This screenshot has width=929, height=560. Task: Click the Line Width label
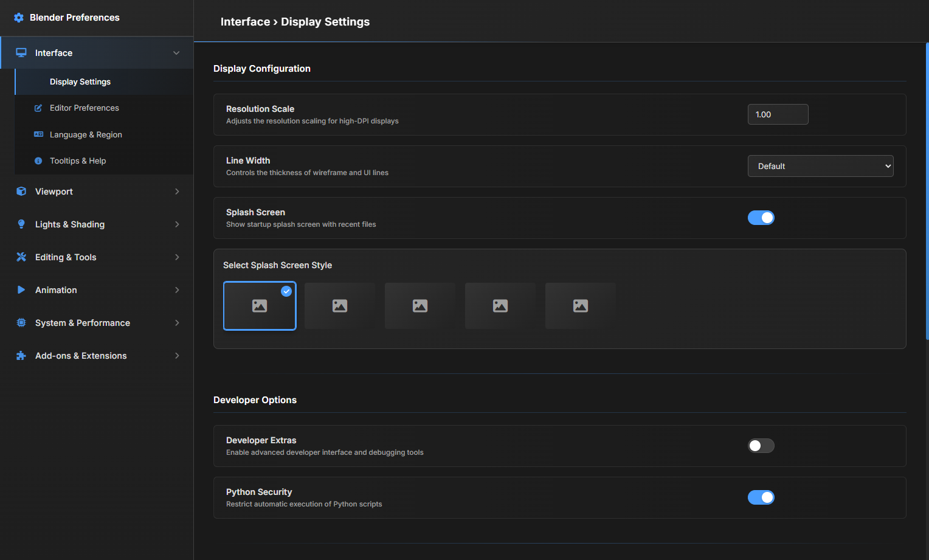[x=248, y=161]
